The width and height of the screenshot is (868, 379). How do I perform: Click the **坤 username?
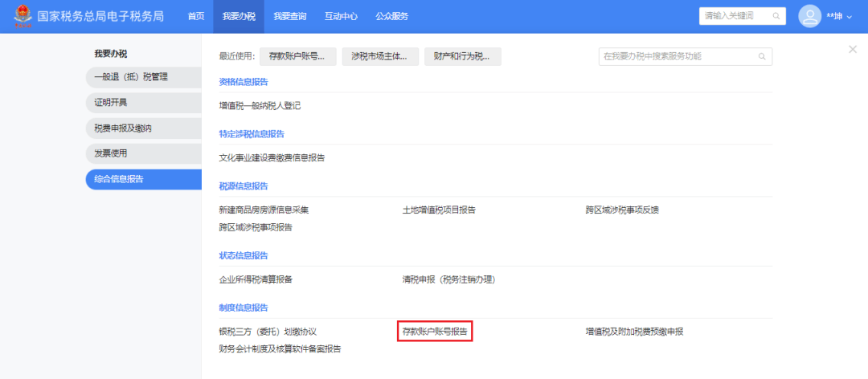834,17
